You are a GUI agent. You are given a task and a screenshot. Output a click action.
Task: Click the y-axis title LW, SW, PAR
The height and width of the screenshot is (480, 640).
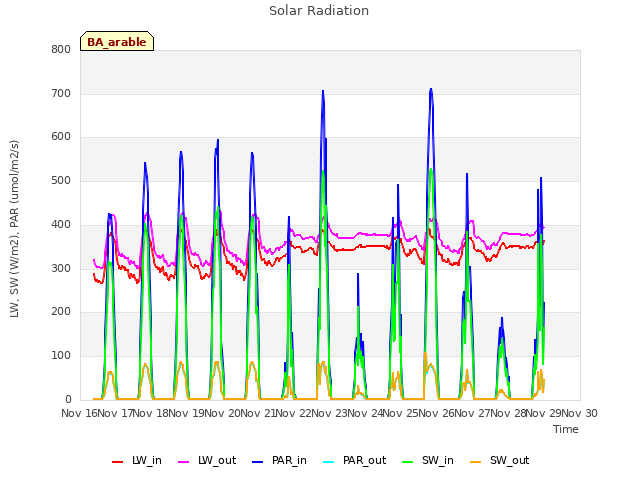[14, 229]
